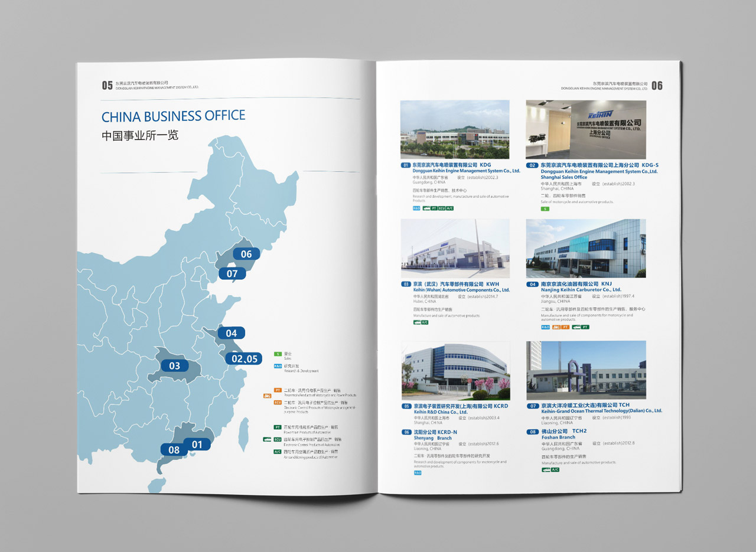Click green A/C badge in legend
Screen dimensions: 756x552
pos(277,452)
